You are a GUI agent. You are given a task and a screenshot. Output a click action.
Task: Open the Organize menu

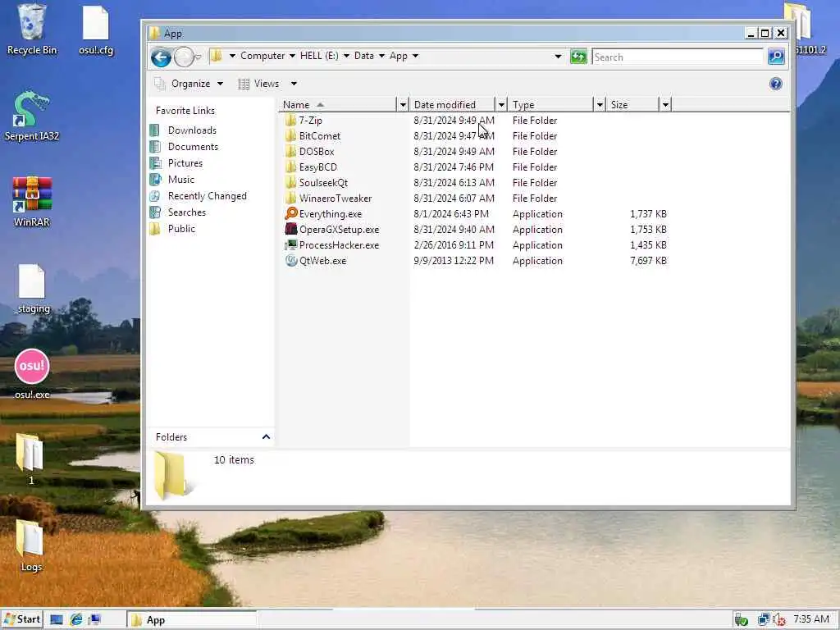coord(189,84)
